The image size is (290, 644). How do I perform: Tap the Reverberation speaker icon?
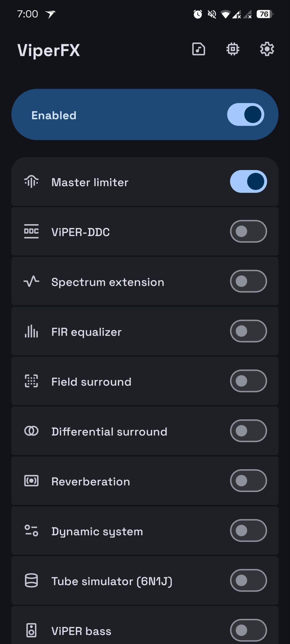pyautogui.click(x=31, y=481)
